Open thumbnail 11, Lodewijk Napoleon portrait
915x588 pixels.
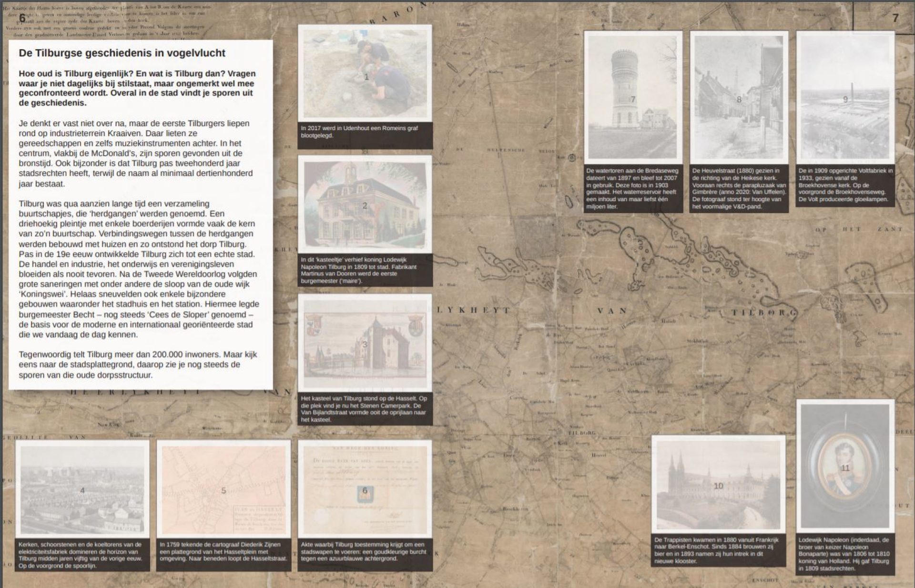tap(845, 466)
